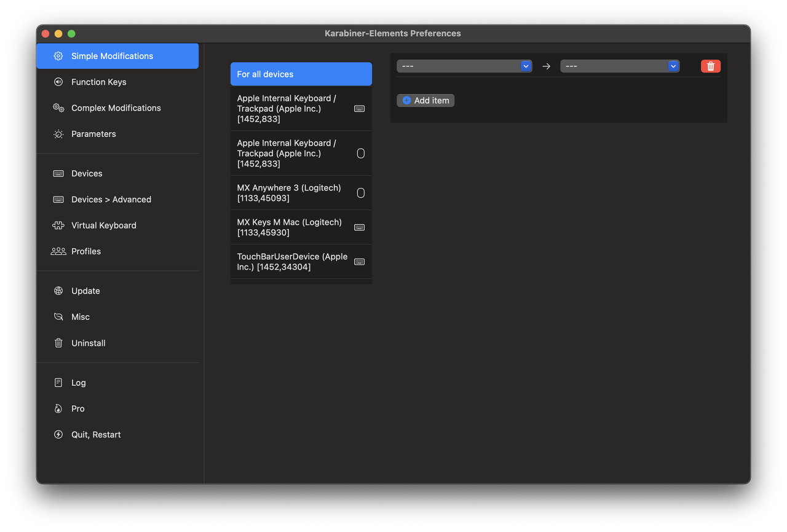Open the from-key dropdown left of the arrow

tap(464, 66)
